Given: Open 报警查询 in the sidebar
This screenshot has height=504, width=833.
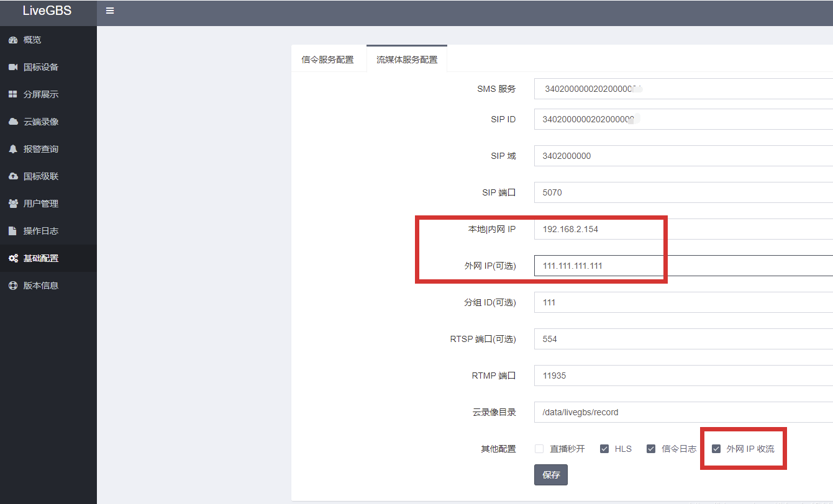Looking at the screenshot, I should click(x=48, y=149).
